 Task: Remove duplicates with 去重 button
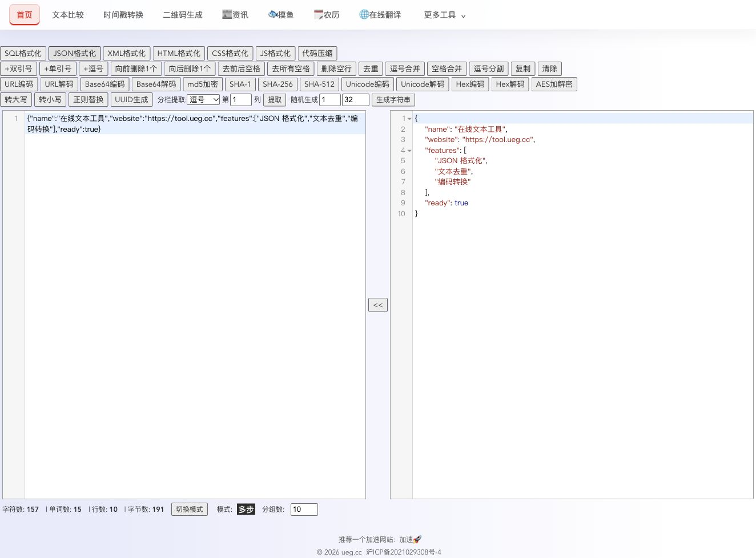[371, 68]
